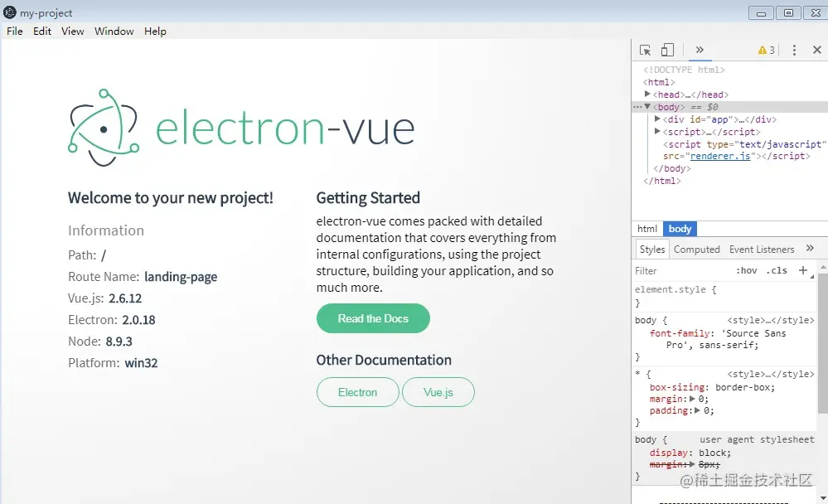Screen dimensions: 828x504
Task: Click the font-family property name
Action: click(x=680, y=333)
